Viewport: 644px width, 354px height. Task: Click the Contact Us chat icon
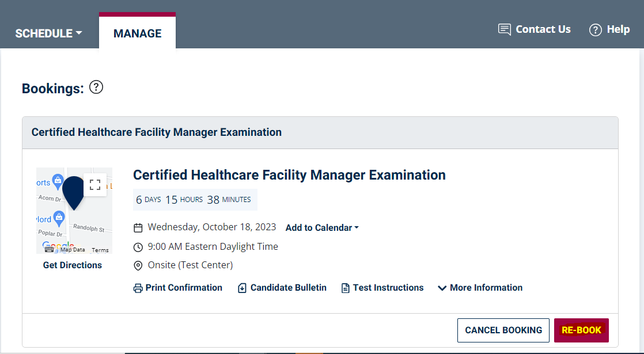[505, 29]
